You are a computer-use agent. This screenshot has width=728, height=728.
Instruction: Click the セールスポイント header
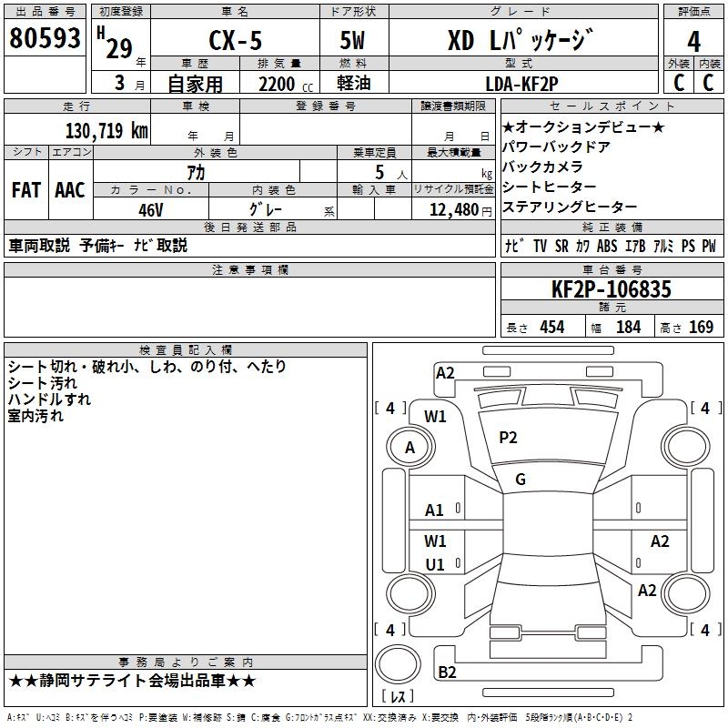tap(612, 106)
